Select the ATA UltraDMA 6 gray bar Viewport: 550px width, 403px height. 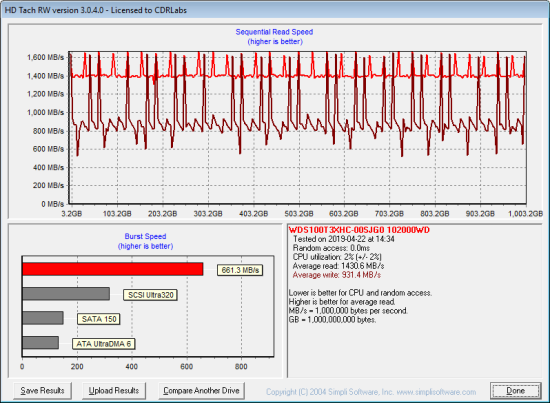[40, 343]
